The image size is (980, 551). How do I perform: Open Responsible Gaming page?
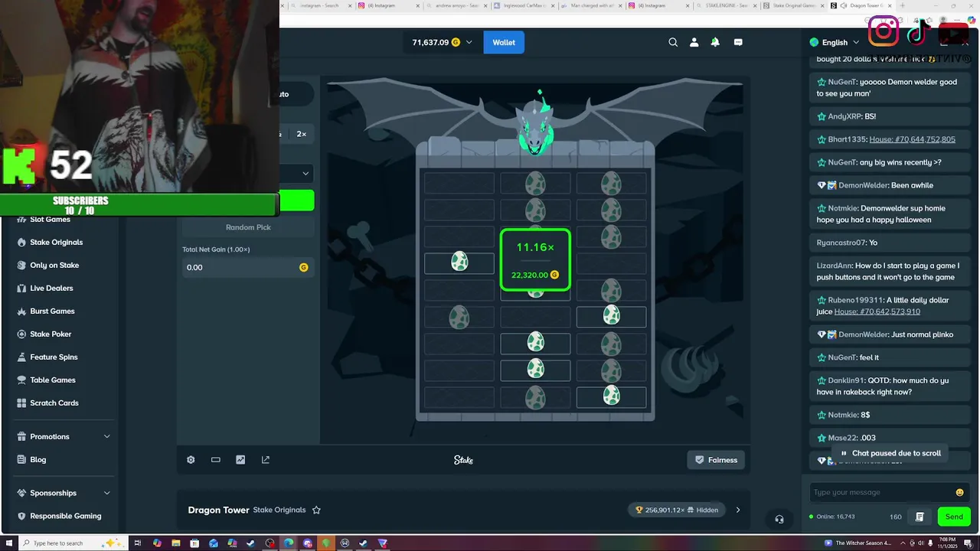coord(66,516)
